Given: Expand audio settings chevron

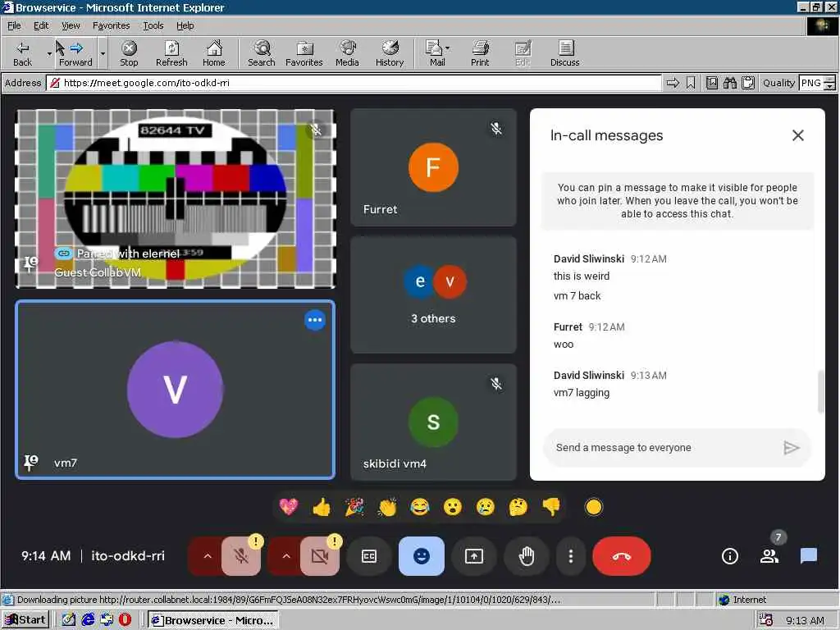Looking at the screenshot, I should [208, 557].
